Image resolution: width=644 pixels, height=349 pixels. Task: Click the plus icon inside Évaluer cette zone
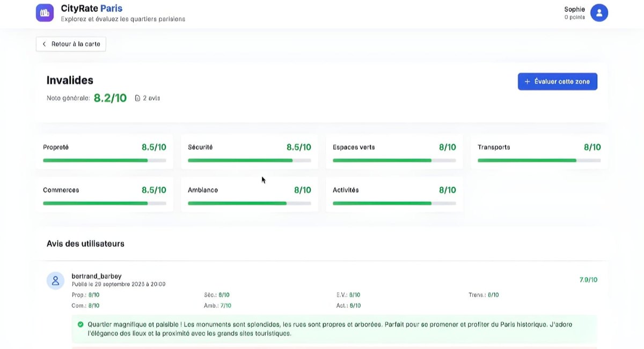(528, 81)
